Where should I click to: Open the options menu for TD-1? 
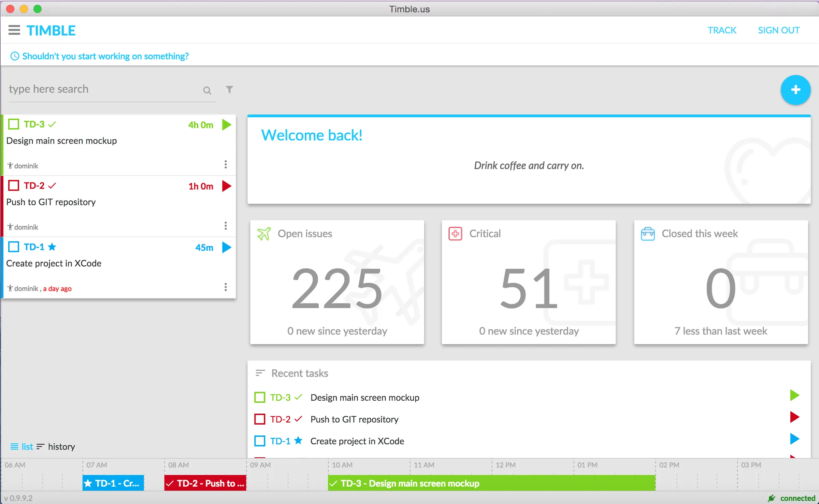click(226, 287)
